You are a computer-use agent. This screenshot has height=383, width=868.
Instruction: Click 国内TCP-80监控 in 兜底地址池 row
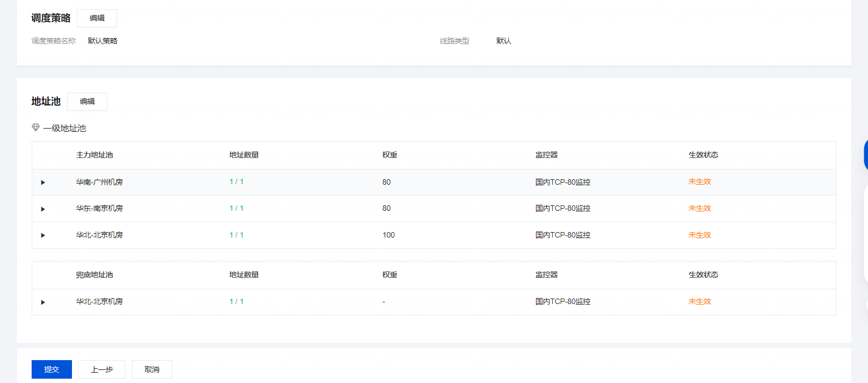click(563, 301)
